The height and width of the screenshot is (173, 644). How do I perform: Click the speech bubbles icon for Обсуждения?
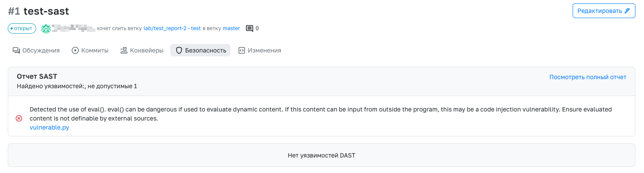(16, 50)
